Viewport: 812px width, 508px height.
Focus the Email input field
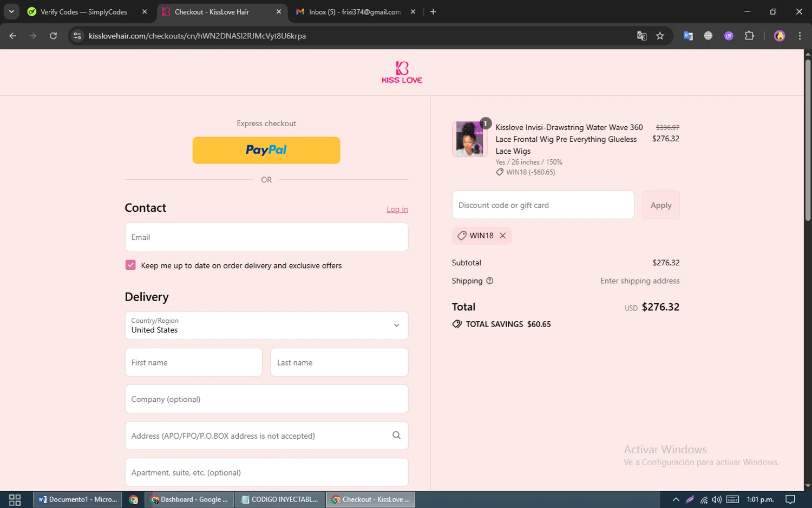click(266, 237)
